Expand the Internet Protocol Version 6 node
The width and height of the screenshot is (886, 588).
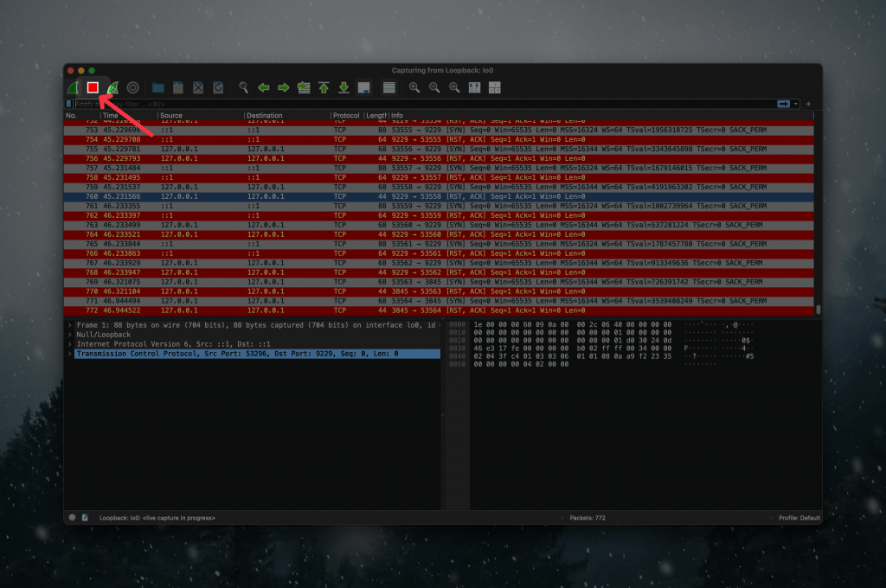[x=70, y=344]
